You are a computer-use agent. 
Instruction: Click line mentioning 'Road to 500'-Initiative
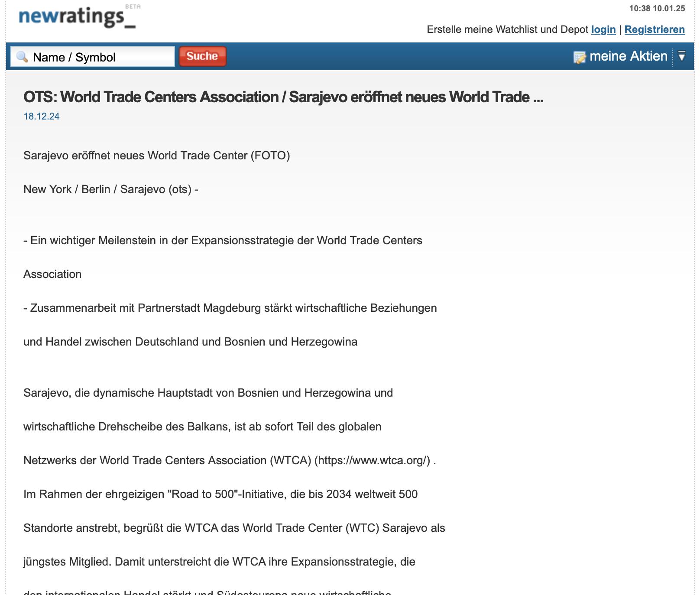click(x=220, y=494)
